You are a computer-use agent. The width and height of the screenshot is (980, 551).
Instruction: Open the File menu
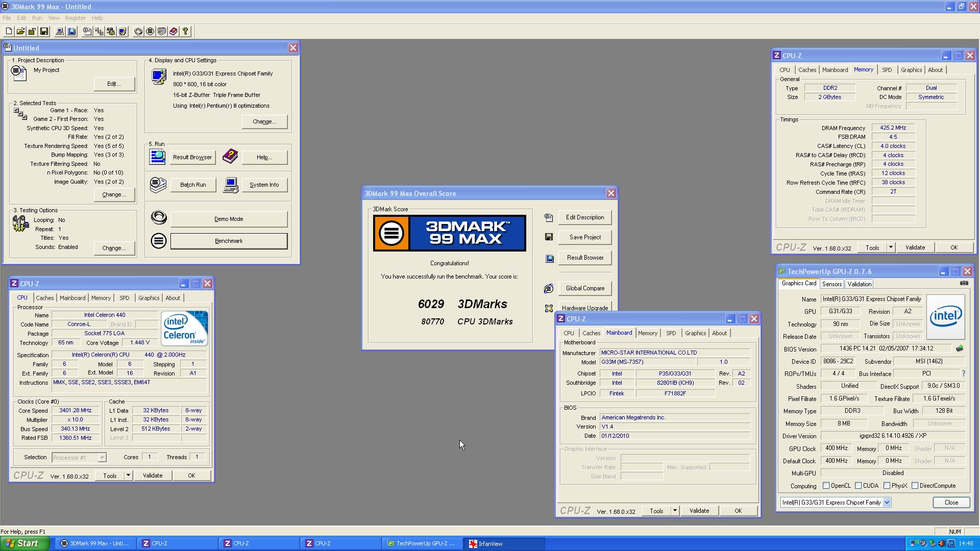pos(7,18)
